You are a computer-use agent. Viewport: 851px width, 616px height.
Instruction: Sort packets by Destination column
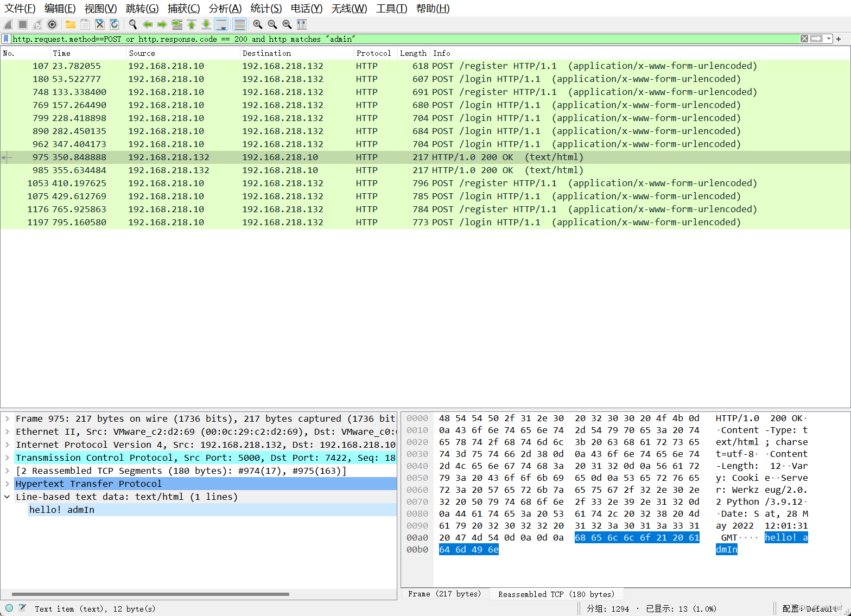[x=297, y=53]
